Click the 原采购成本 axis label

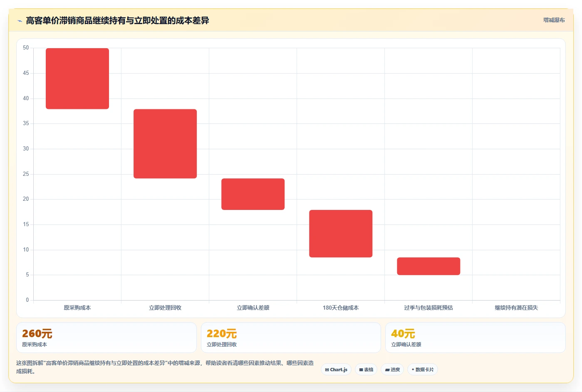tap(77, 308)
